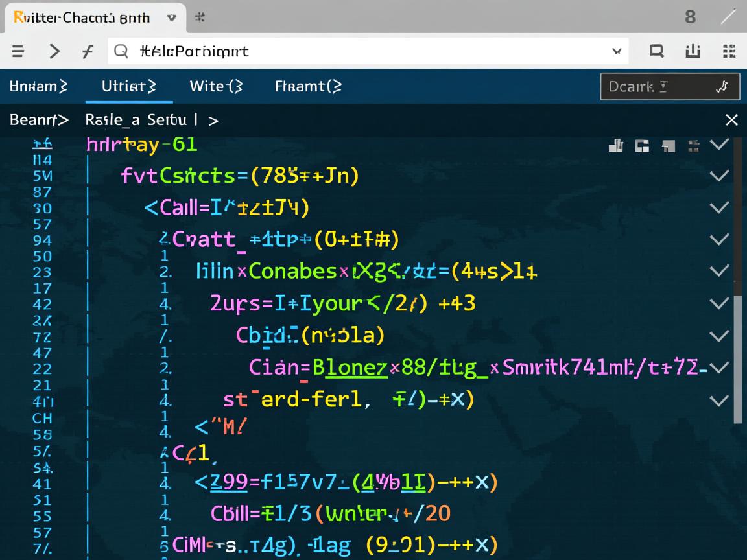Click the window panel icon beside address bar

(656, 51)
